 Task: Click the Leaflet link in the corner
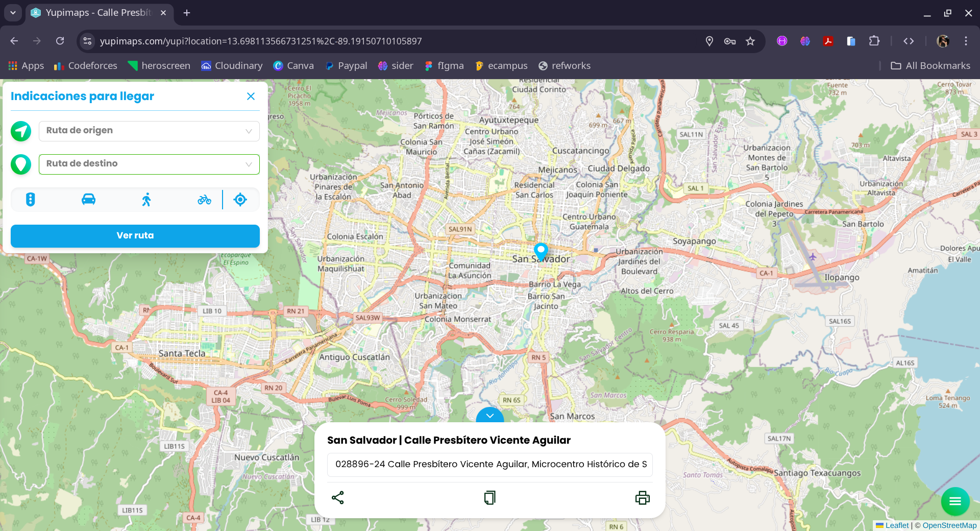point(897,525)
